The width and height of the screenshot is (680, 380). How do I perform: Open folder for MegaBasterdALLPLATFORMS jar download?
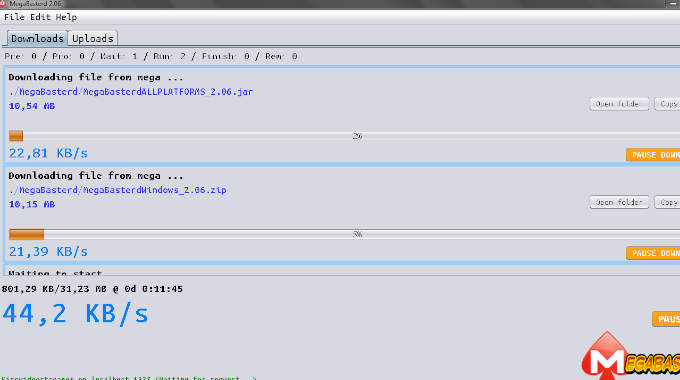click(x=619, y=104)
